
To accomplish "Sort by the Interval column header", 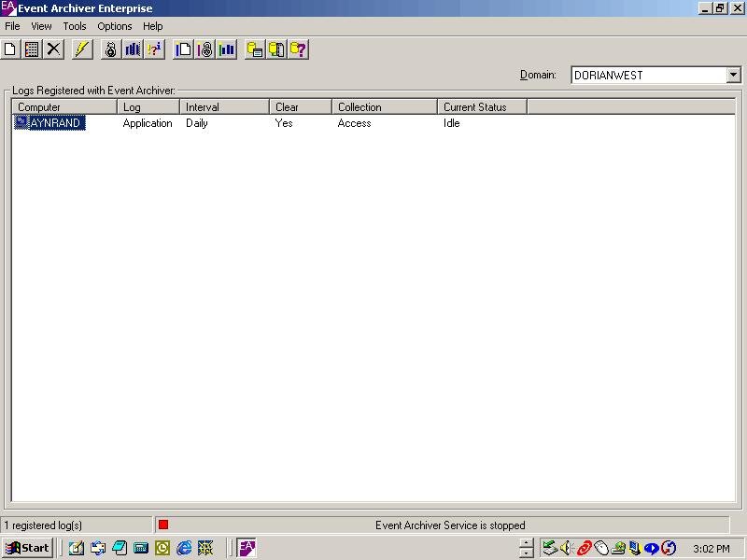I will (x=224, y=107).
